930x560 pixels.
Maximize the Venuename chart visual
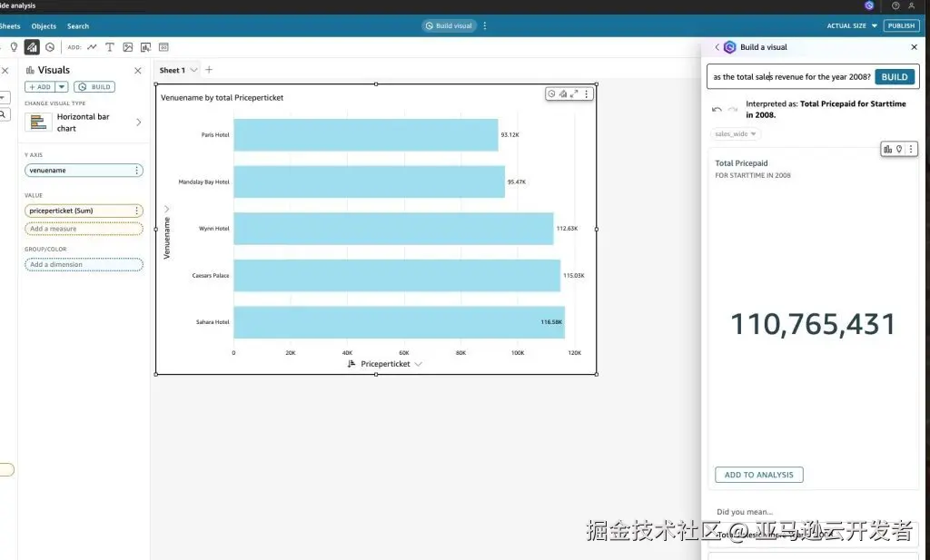pyautogui.click(x=574, y=93)
